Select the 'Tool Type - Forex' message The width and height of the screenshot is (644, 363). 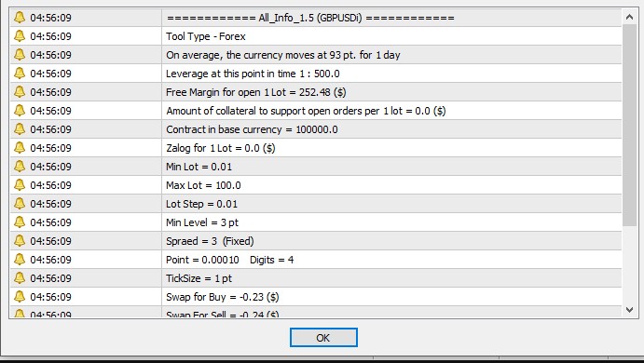pos(206,36)
